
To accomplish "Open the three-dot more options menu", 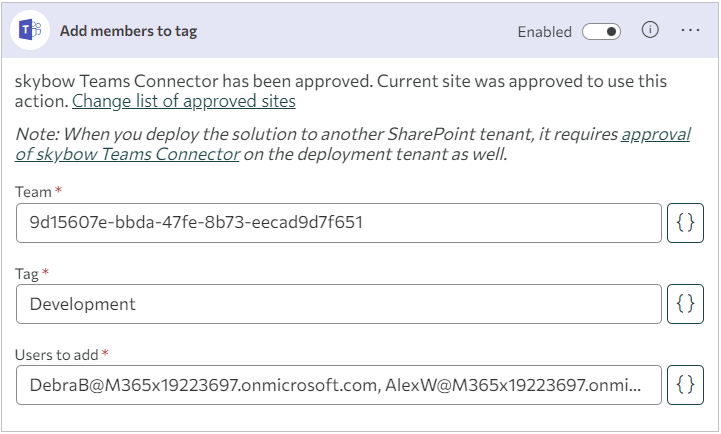I will tap(690, 30).
